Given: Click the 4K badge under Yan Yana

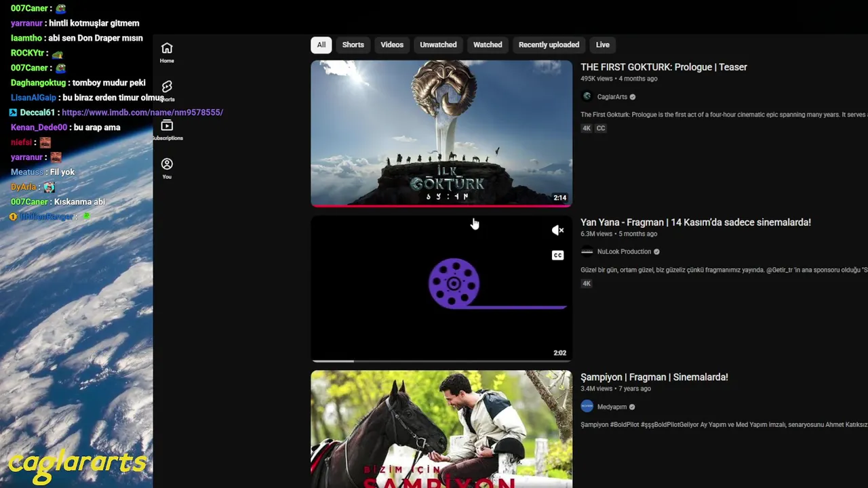Looking at the screenshot, I should [x=587, y=283].
